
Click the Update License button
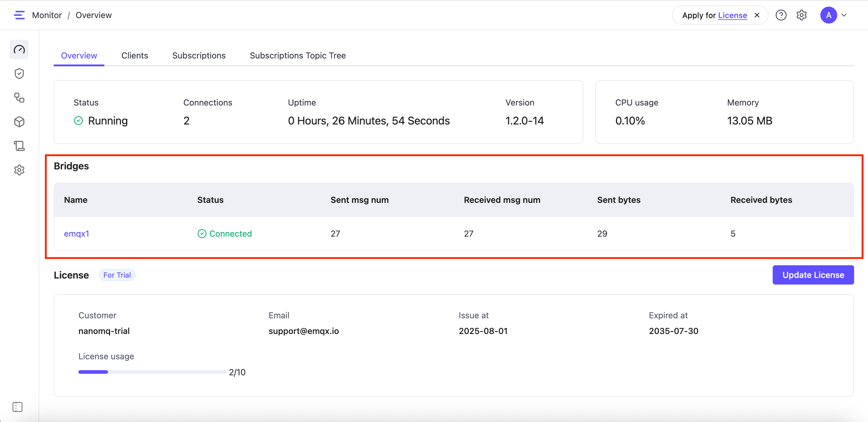tap(813, 275)
